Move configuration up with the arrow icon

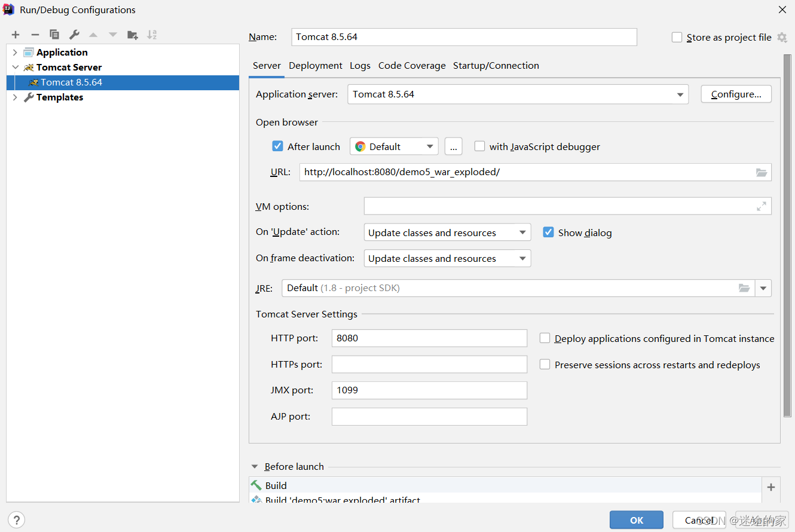point(93,35)
